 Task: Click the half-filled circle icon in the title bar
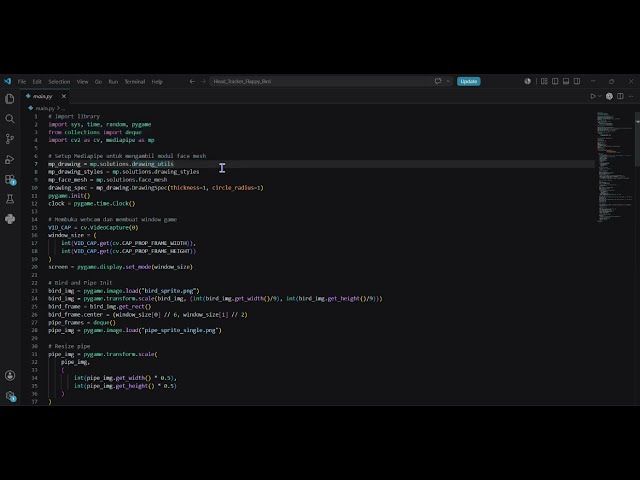click(x=527, y=81)
